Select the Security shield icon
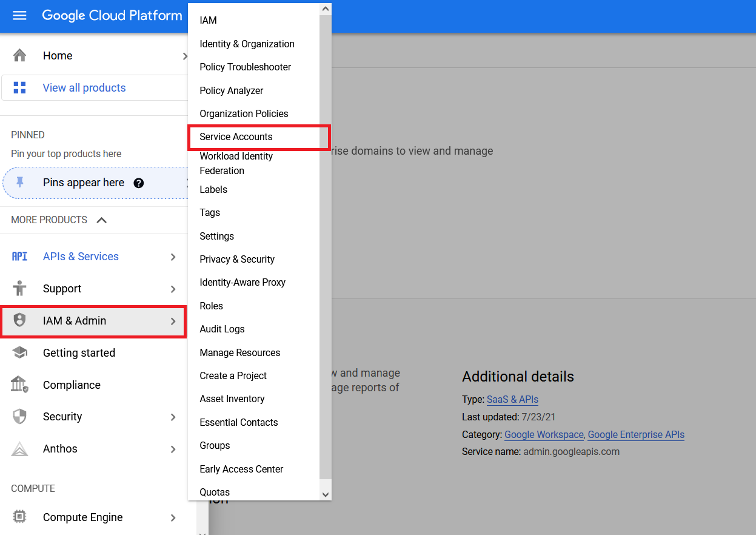This screenshot has width=756, height=535. point(19,417)
